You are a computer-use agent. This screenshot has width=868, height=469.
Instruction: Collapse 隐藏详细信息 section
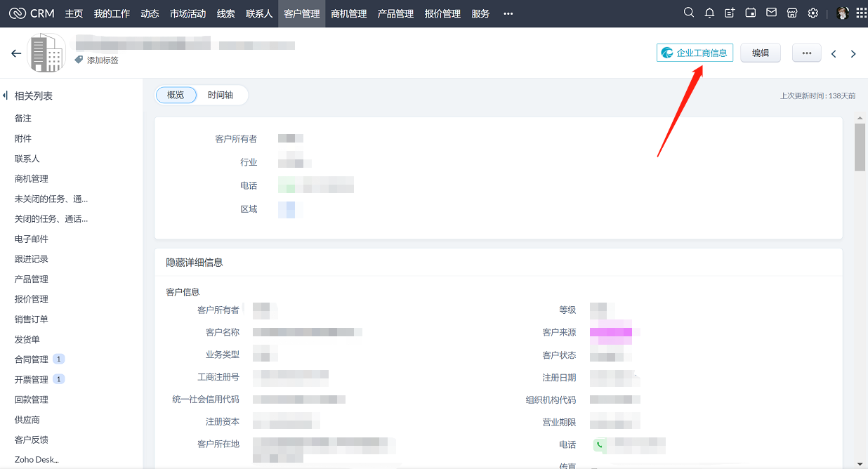coord(195,263)
